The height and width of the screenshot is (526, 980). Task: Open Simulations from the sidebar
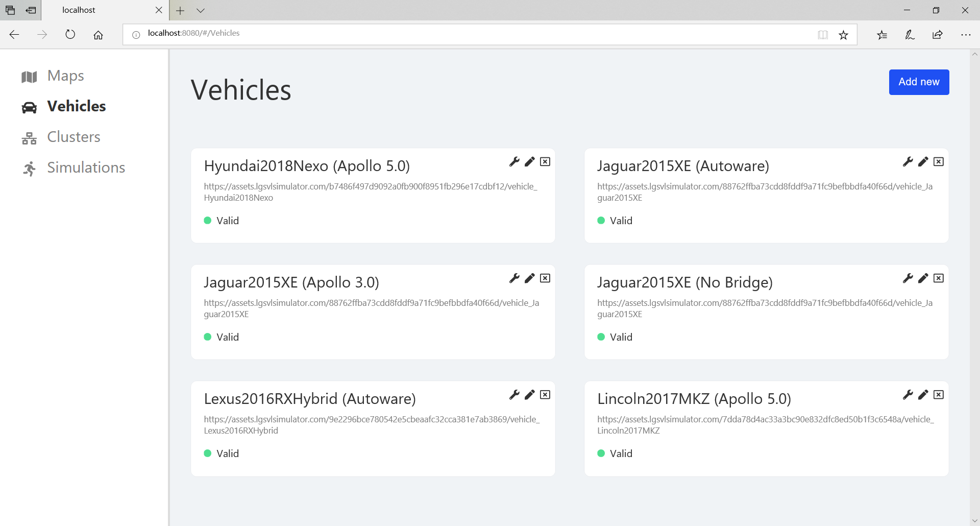(x=86, y=168)
